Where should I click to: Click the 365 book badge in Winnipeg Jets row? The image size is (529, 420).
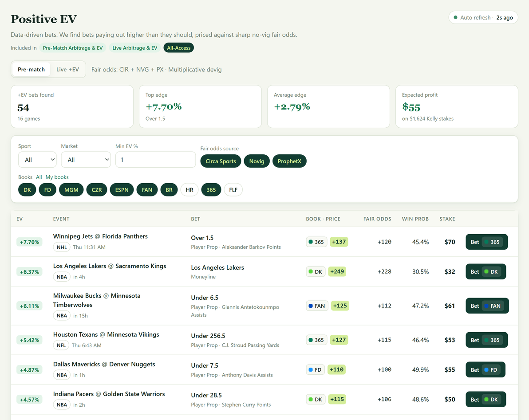(x=316, y=242)
